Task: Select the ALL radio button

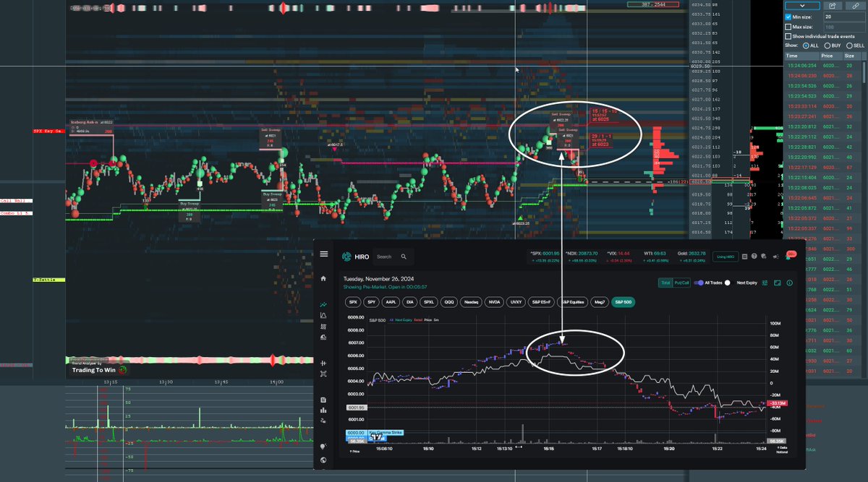Action: [x=806, y=46]
